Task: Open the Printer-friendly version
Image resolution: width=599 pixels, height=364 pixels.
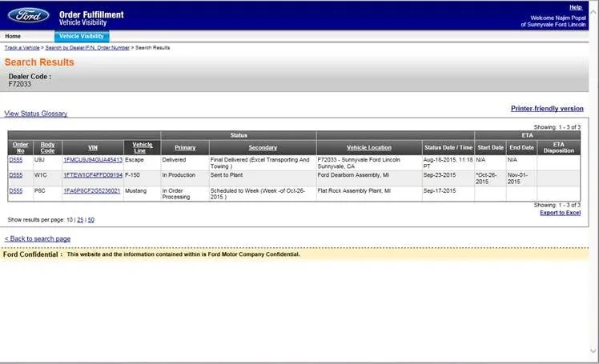Action: [547, 108]
